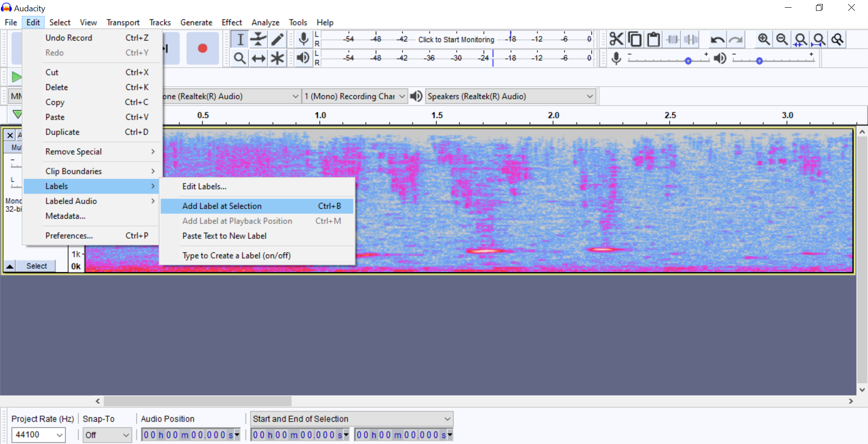
Task: Click the Undo arrow icon
Action: (717, 39)
